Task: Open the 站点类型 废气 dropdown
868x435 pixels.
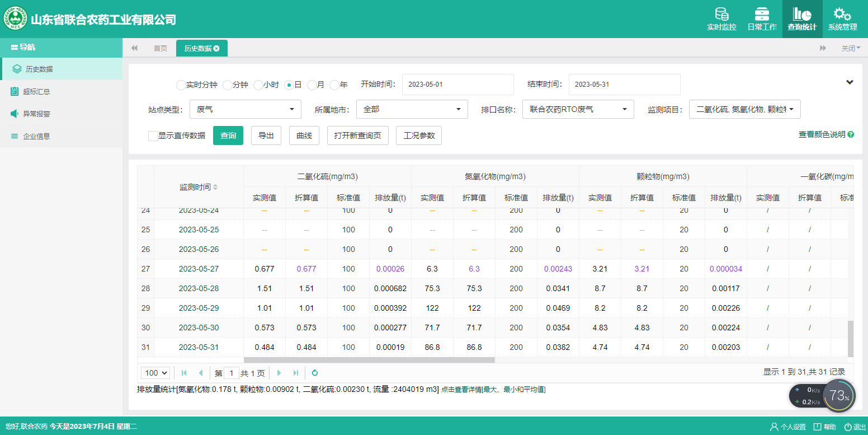Action: [246, 109]
